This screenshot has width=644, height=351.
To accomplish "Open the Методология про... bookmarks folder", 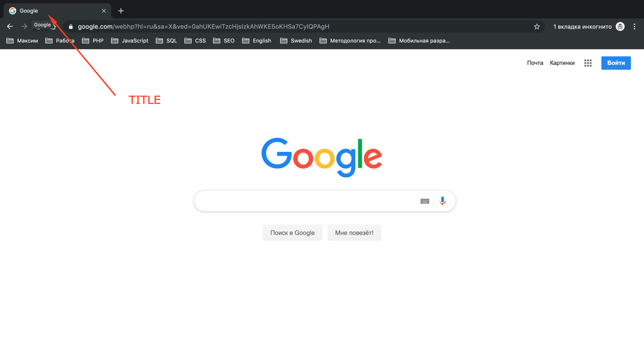I will 350,41.
